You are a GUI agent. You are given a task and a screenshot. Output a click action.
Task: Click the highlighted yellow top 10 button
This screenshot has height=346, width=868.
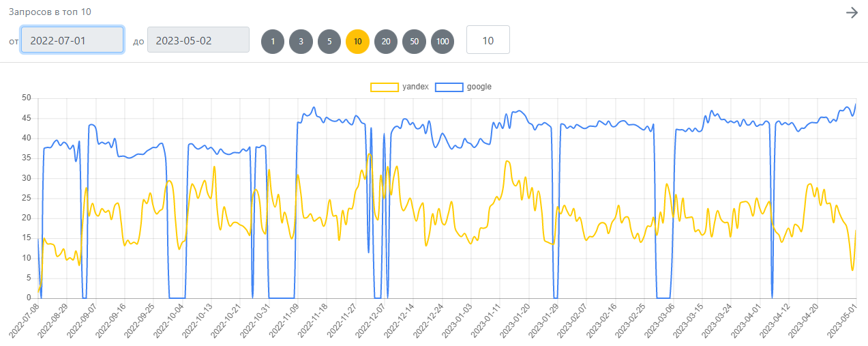tap(357, 41)
